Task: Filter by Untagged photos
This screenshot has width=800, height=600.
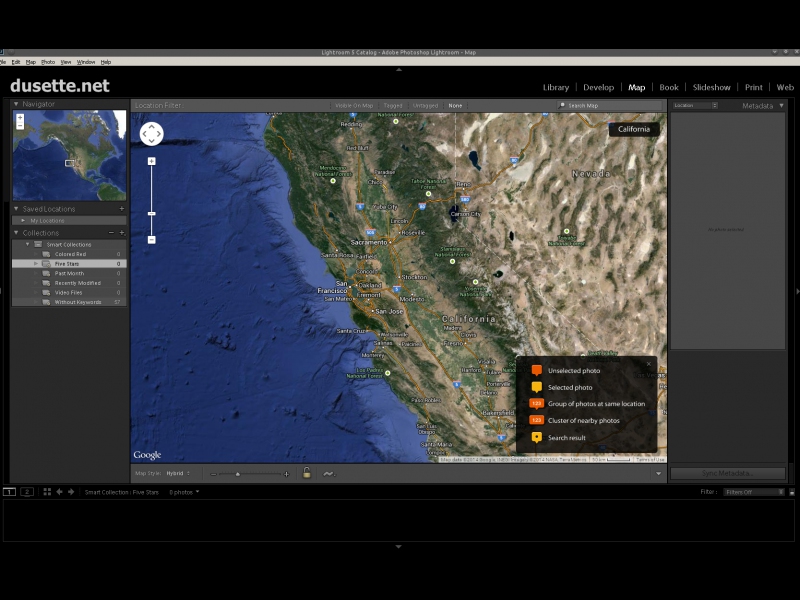Action: [425, 106]
